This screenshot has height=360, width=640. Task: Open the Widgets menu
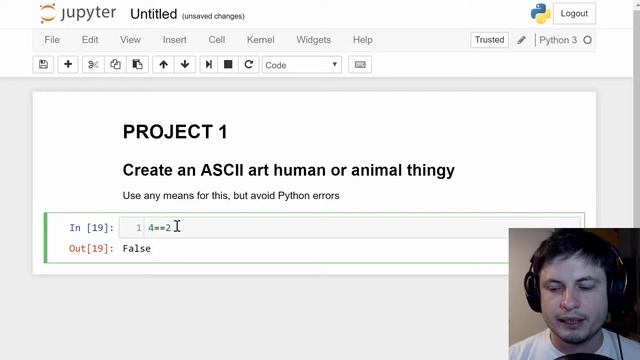coord(313,40)
